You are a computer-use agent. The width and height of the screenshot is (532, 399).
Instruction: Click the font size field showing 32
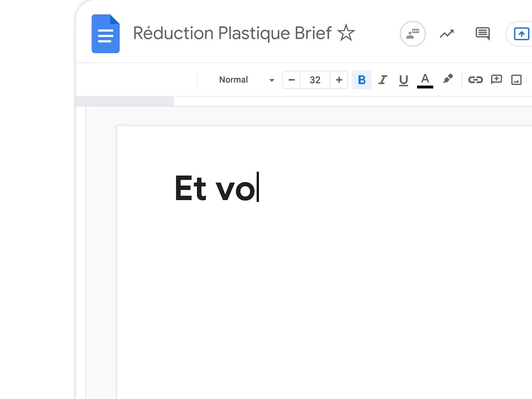click(315, 80)
